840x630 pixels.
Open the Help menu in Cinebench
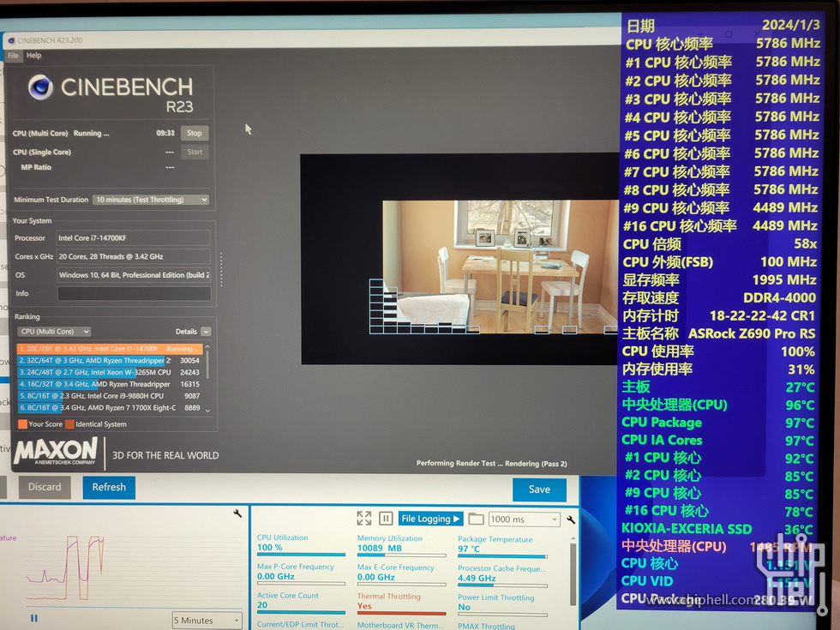pos(33,55)
